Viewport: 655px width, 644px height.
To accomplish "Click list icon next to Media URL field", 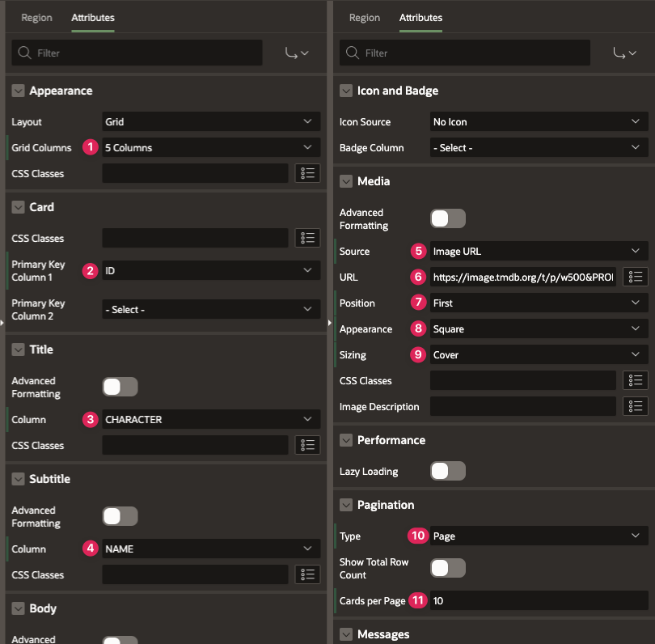I will click(x=636, y=277).
